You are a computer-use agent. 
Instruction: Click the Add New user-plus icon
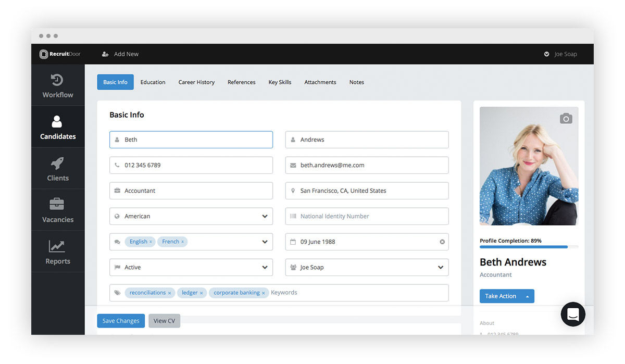pos(105,54)
